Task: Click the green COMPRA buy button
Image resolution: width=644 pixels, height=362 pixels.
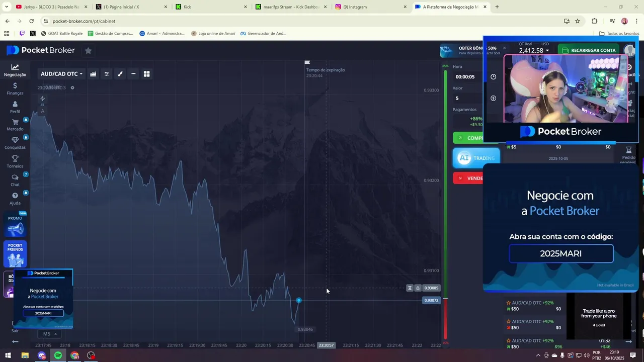Action: pos(468,138)
